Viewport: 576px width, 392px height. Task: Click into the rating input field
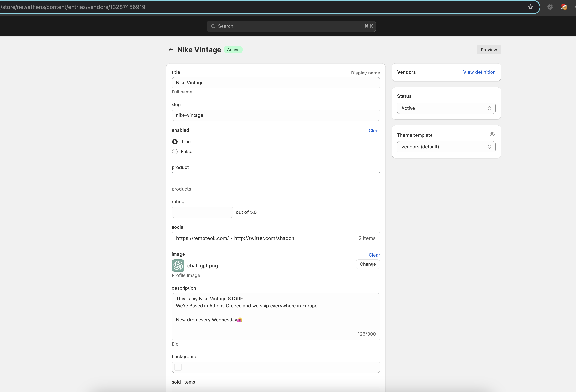click(x=202, y=212)
